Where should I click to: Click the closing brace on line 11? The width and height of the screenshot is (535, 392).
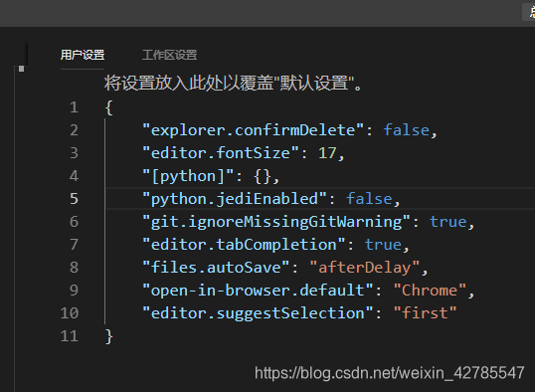click(108, 336)
